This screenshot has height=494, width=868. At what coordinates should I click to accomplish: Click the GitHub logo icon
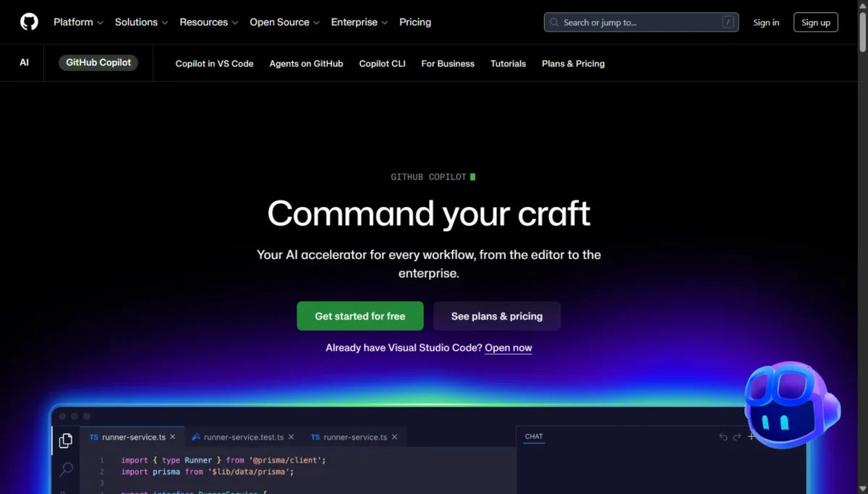tap(29, 22)
